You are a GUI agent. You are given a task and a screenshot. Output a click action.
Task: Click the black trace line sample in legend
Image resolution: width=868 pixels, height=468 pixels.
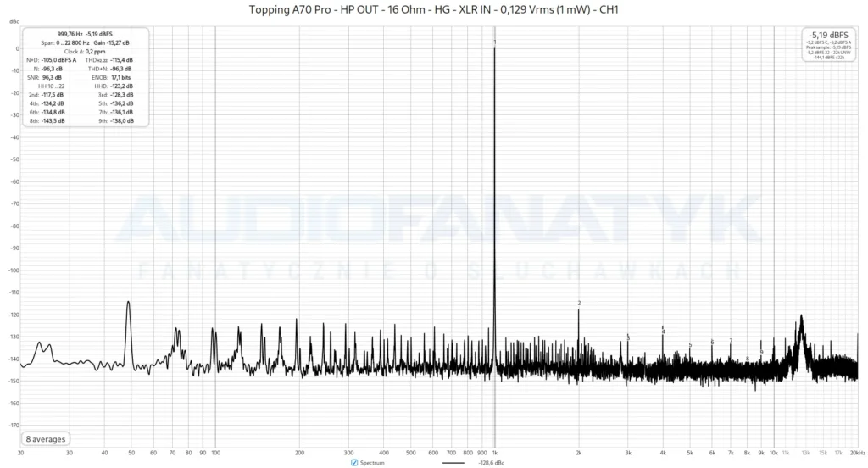tap(453, 462)
